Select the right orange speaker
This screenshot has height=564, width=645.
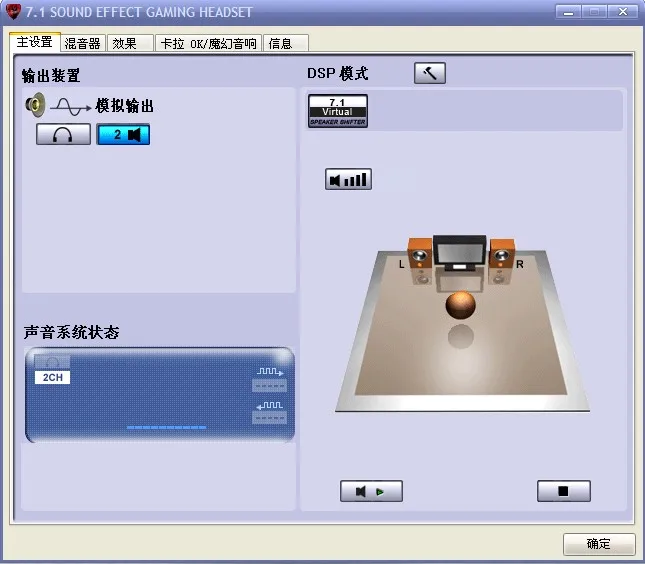tap(501, 261)
